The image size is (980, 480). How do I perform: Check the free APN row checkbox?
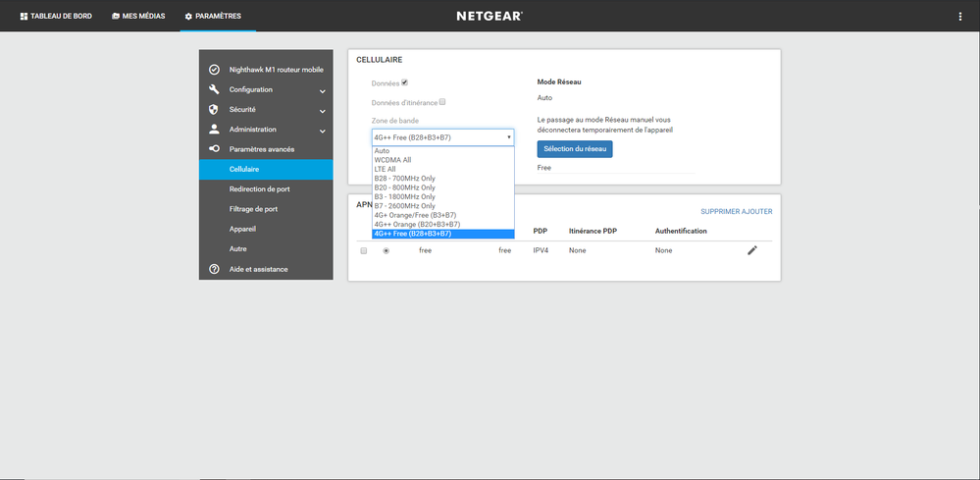click(x=364, y=251)
